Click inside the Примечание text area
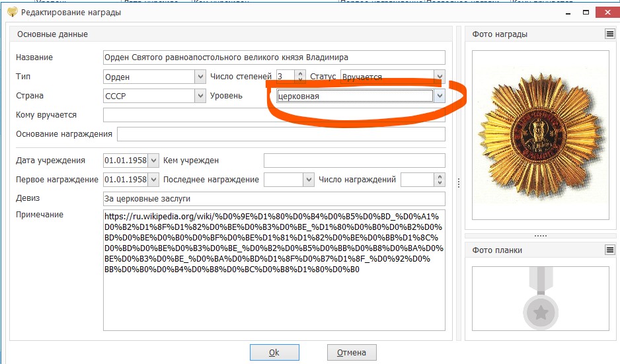The image size is (620, 364). pos(274,270)
